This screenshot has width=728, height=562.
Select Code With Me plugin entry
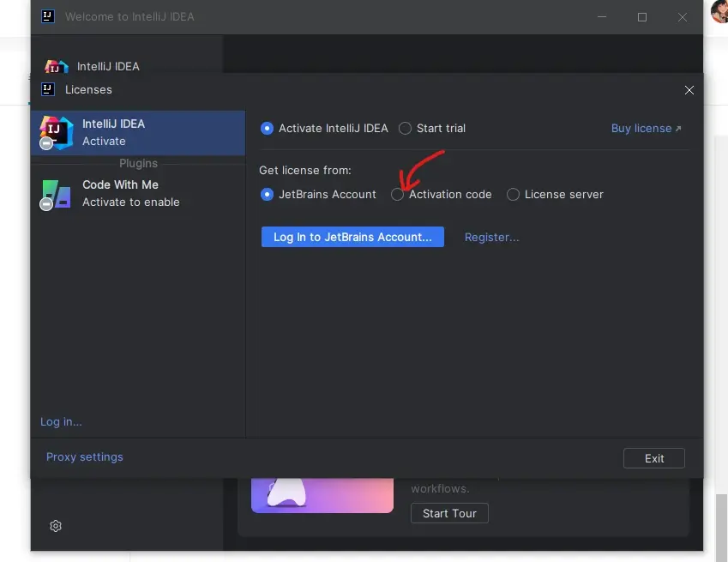[138, 194]
